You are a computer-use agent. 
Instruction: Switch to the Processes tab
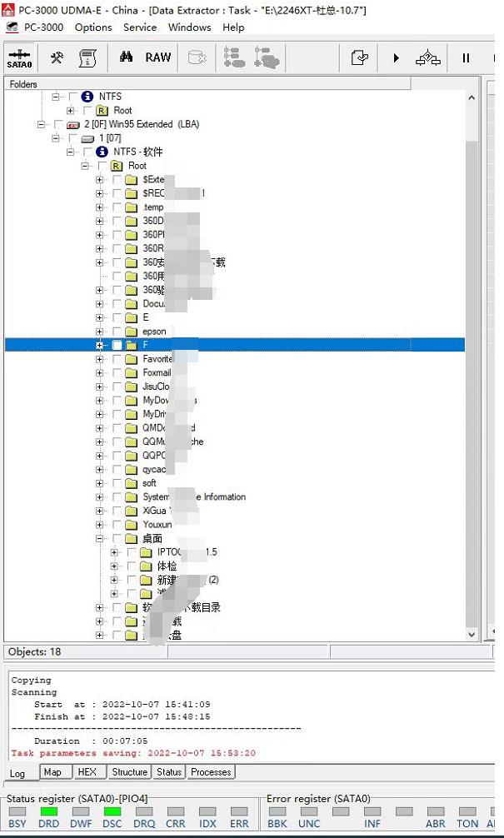[x=211, y=771]
